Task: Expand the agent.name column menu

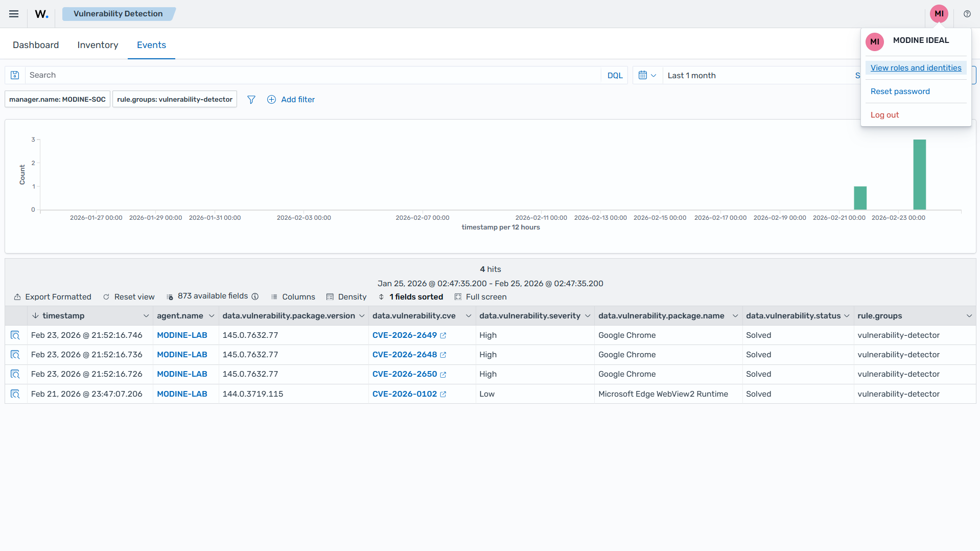Action: (212, 315)
